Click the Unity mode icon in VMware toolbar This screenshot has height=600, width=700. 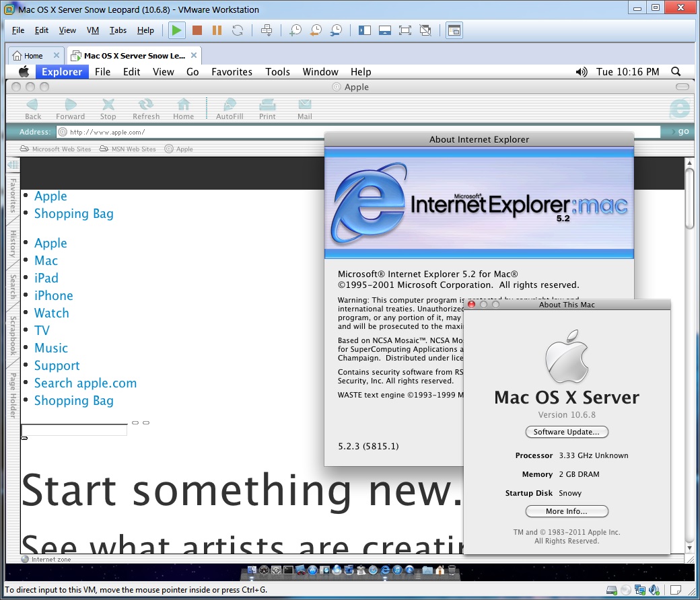[425, 30]
